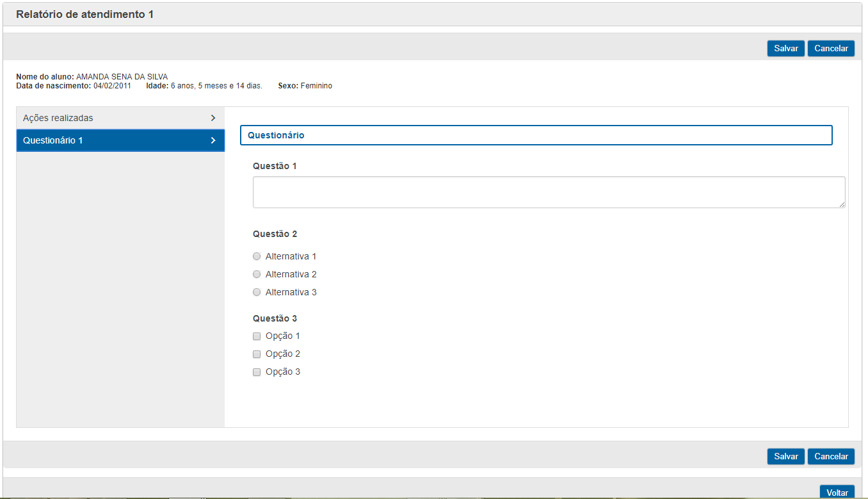Check the Opção 1 checkbox
The height and width of the screenshot is (499, 868).
pos(257,336)
